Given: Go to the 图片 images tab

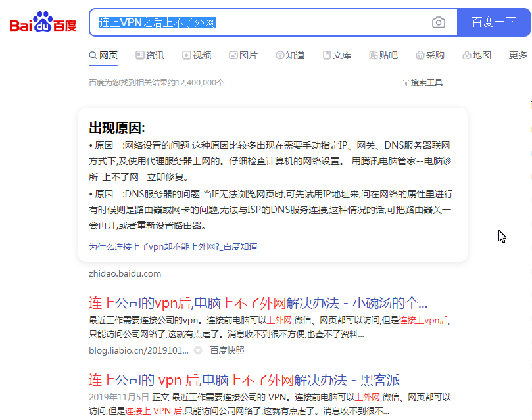Looking at the screenshot, I should pos(243,55).
